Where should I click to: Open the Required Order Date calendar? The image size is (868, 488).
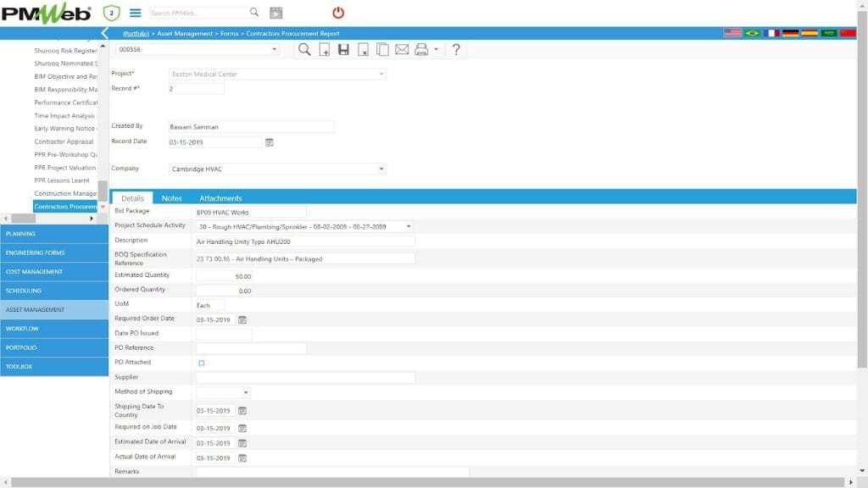click(242, 319)
